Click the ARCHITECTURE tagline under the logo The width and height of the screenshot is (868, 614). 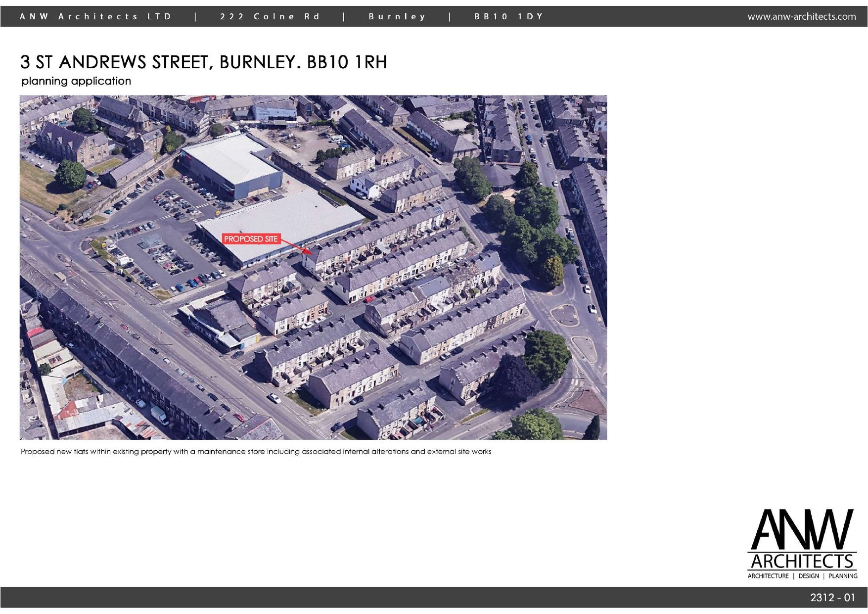coord(768,576)
